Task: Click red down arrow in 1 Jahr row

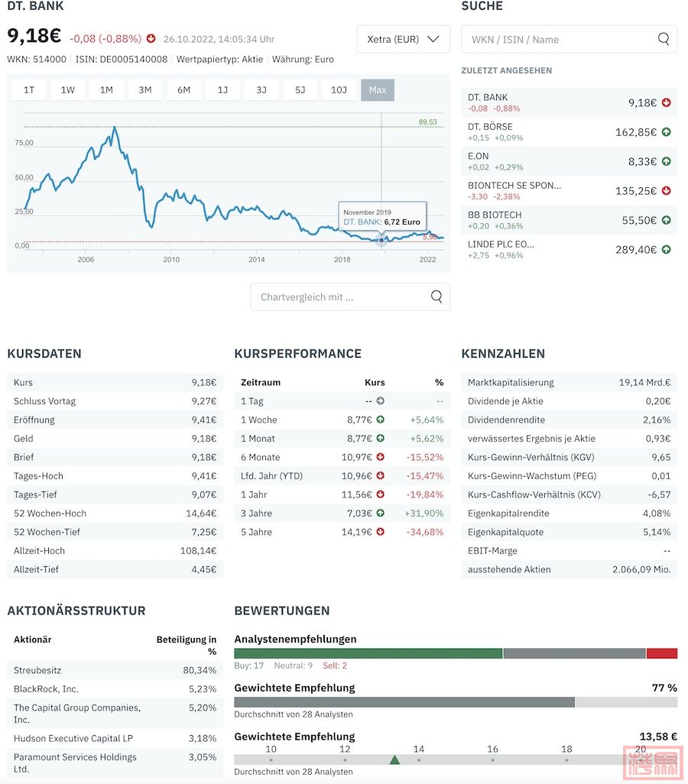Action: tap(380, 494)
